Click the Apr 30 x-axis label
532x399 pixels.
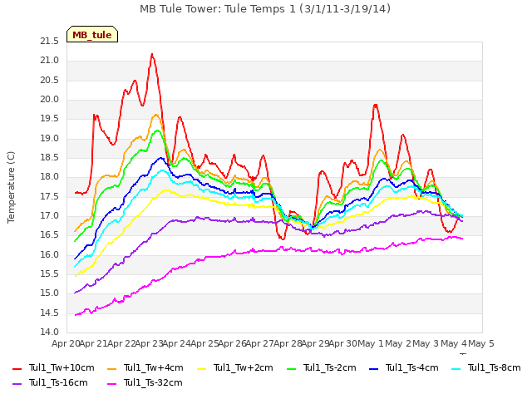click(x=343, y=343)
